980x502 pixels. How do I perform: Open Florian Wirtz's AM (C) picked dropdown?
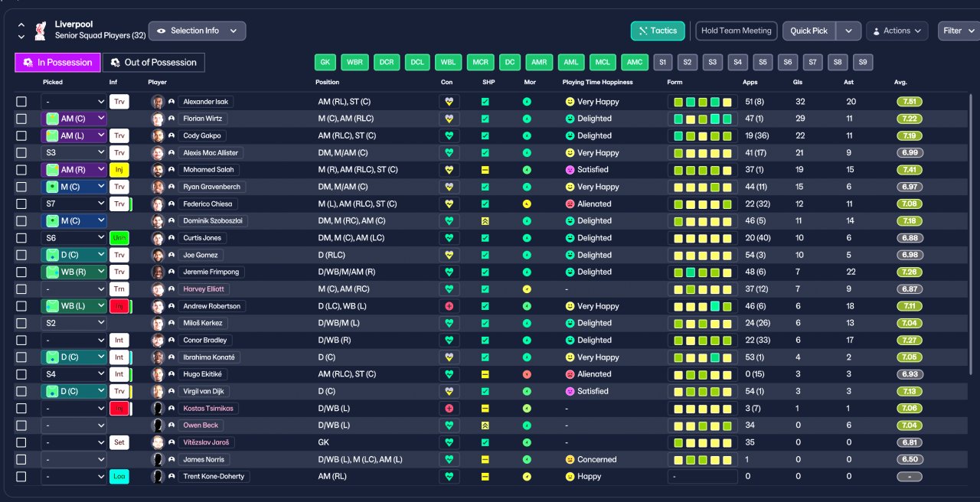(x=73, y=119)
